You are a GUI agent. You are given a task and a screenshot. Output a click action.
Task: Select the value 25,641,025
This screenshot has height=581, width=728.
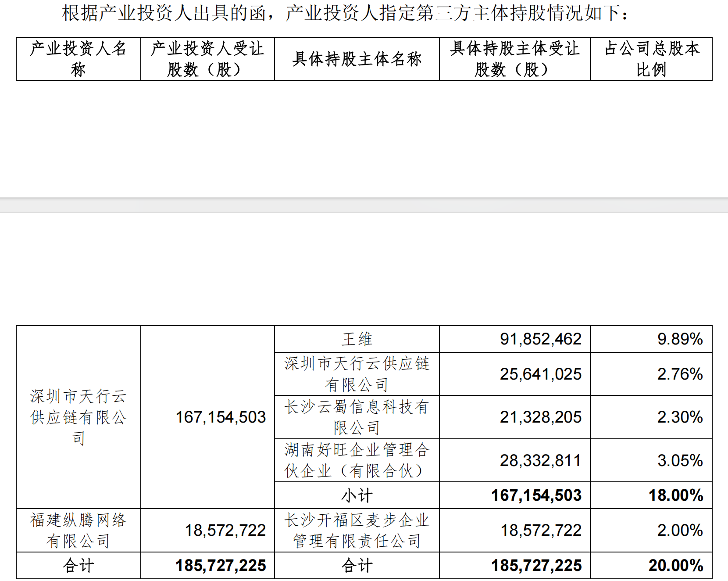point(541,374)
